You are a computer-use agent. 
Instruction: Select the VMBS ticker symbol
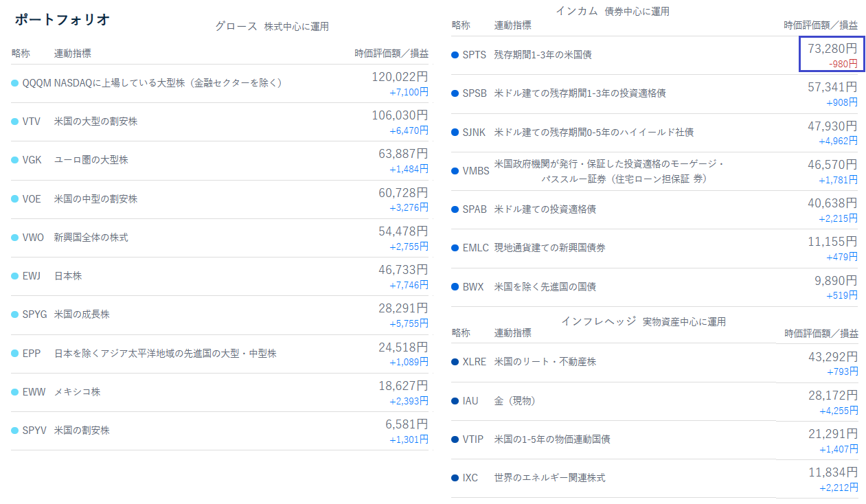pos(476,171)
